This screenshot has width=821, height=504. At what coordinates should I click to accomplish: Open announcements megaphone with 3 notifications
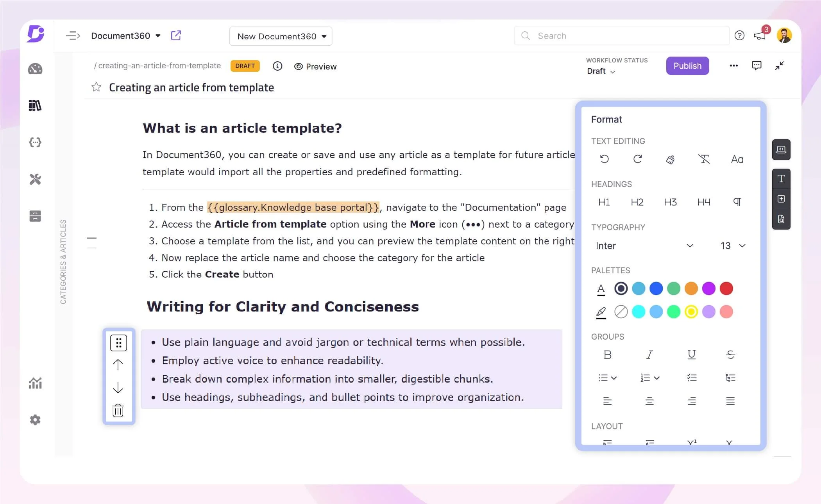(761, 35)
